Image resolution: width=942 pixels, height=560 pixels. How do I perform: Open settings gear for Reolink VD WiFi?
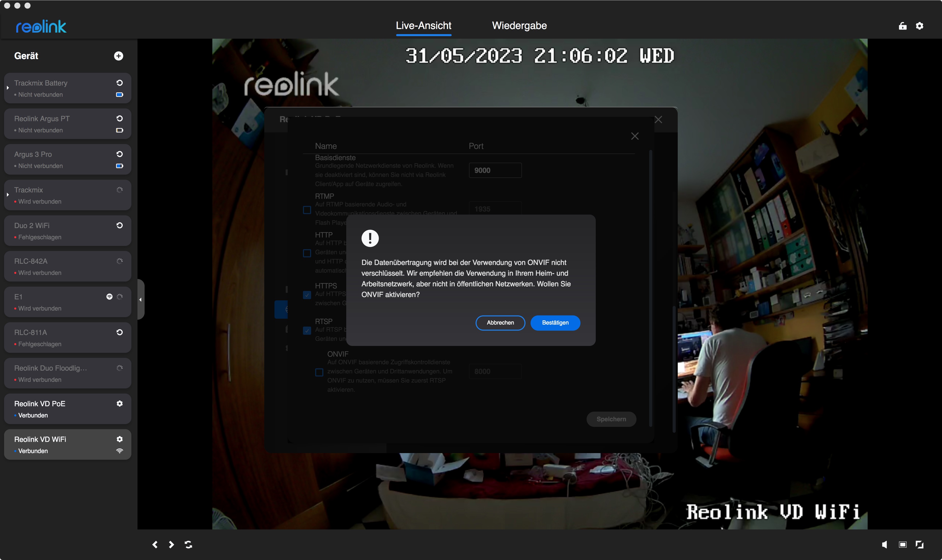[x=120, y=439]
